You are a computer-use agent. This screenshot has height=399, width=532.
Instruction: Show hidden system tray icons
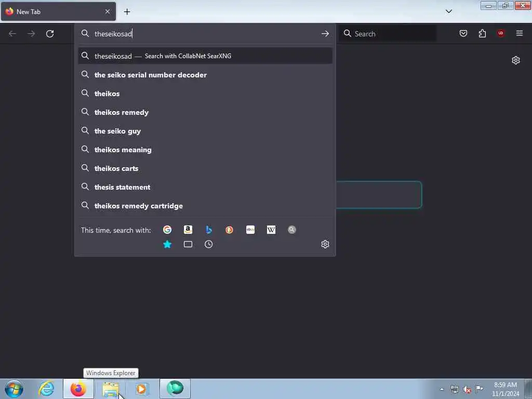[442, 389]
